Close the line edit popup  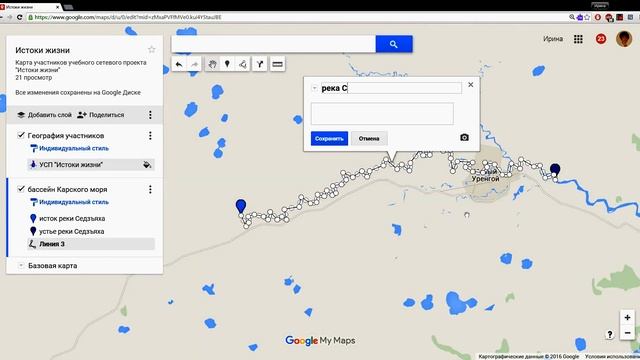(471, 84)
